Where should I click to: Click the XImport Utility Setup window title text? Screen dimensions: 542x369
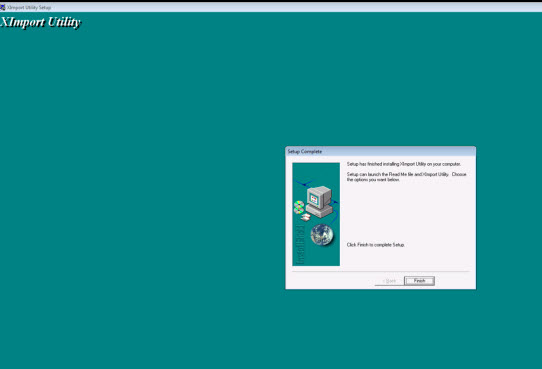click(29, 7)
